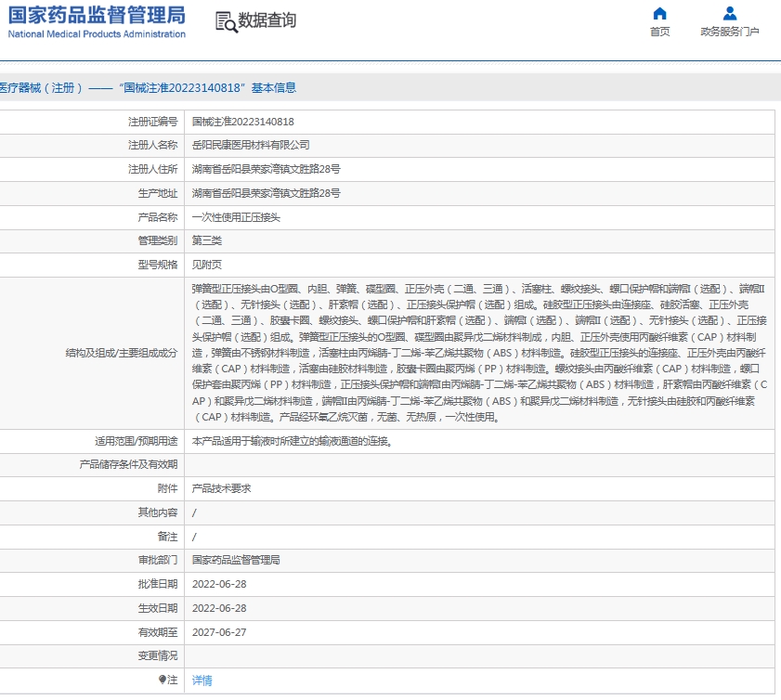Click the 产品储存条件及有效期 label
Viewport: 781px width, 700px height.
point(128,464)
